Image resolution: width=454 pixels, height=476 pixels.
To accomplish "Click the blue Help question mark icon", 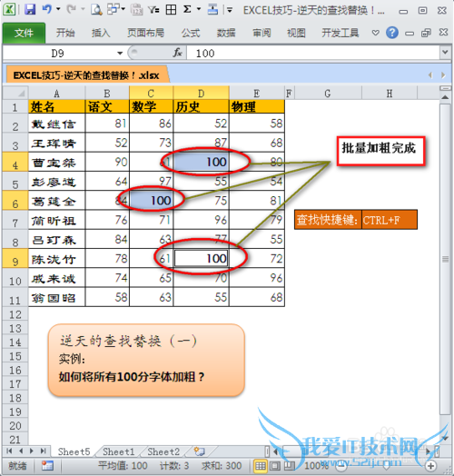I will pyautogui.click(x=392, y=32).
